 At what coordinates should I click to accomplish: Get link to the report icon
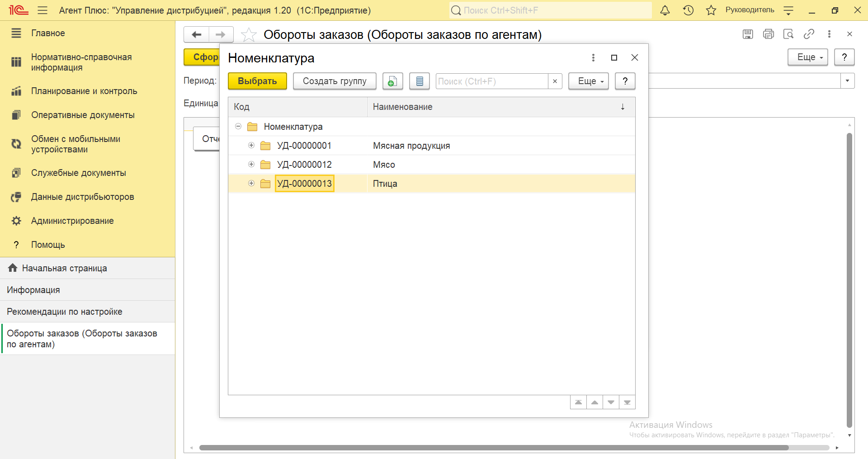[x=809, y=34]
